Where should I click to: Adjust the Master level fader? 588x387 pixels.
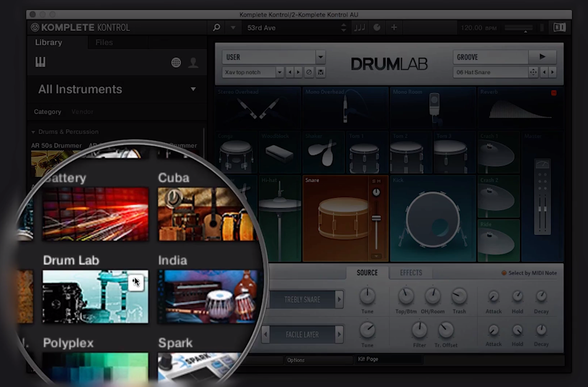pos(542,209)
